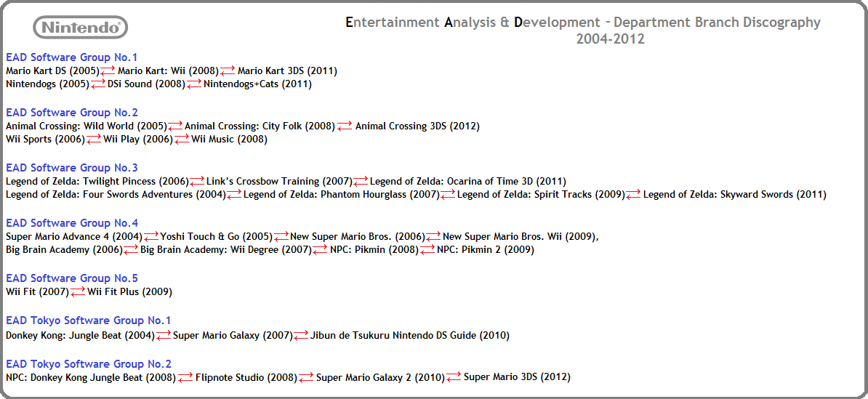This screenshot has height=399, width=868.
Task: Select the 'EAD Tokyo Software Group No.1' heading
Action: (89, 321)
